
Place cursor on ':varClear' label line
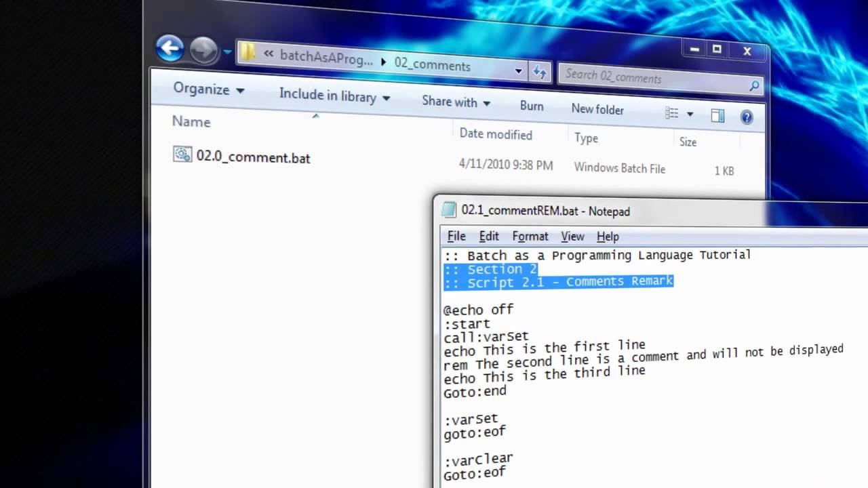tap(479, 460)
